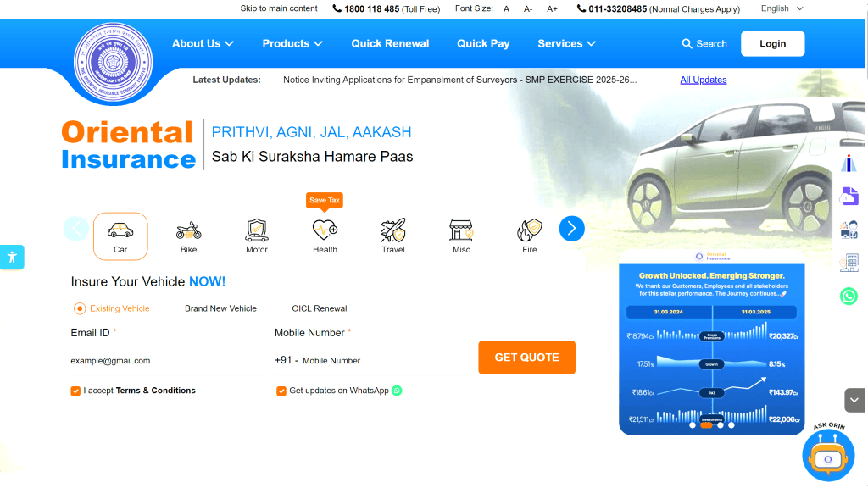The height and width of the screenshot is (488, 868).
Task: Click the search magnifier icon
Action: (687, 44)
